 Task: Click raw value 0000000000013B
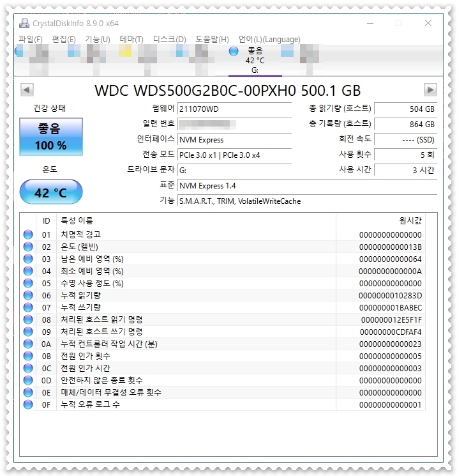point(390,247)
